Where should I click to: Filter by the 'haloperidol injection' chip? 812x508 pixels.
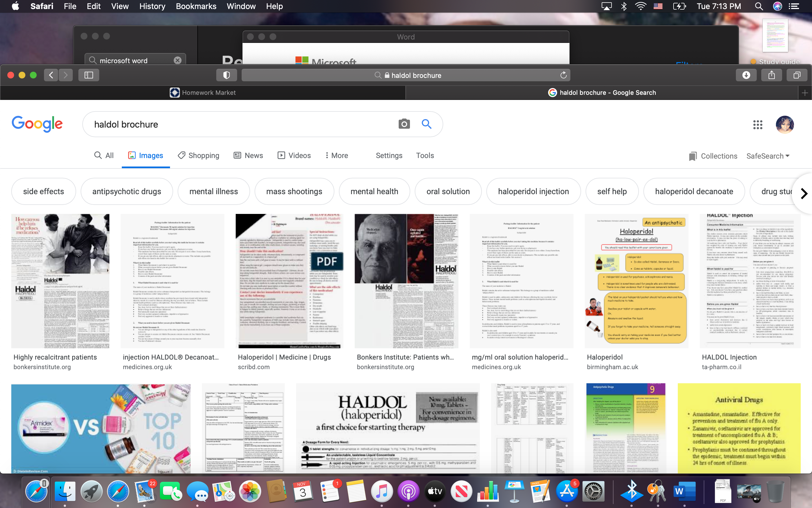click(533, 192)
